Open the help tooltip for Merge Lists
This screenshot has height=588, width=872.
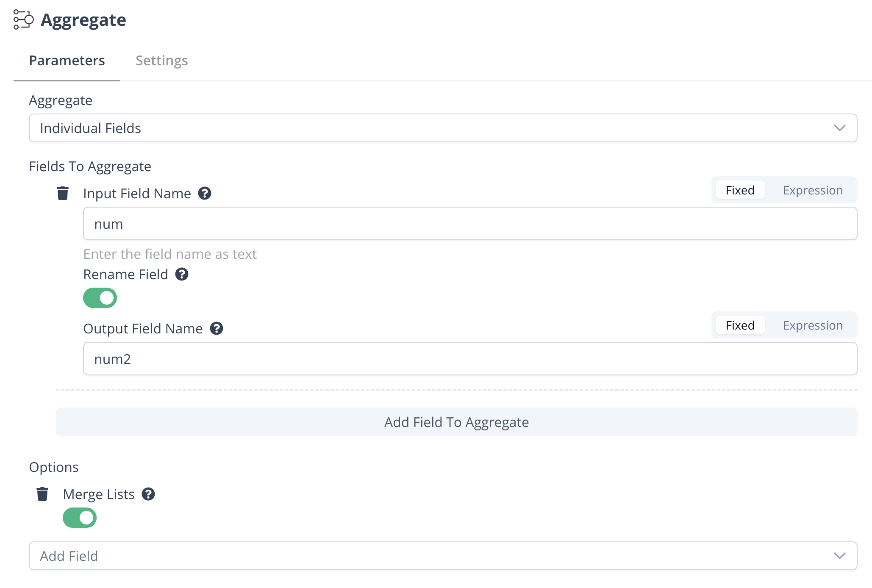tap(148, 494)
